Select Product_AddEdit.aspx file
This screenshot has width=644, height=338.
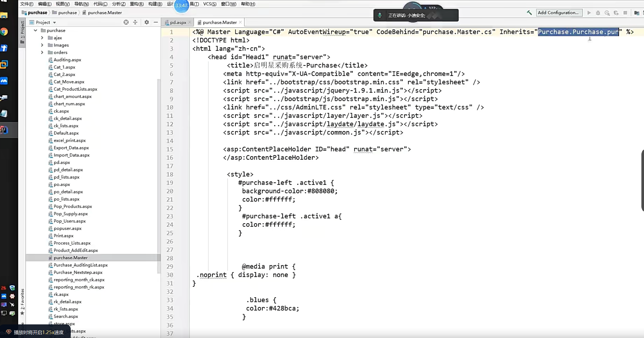coord(76,250)
